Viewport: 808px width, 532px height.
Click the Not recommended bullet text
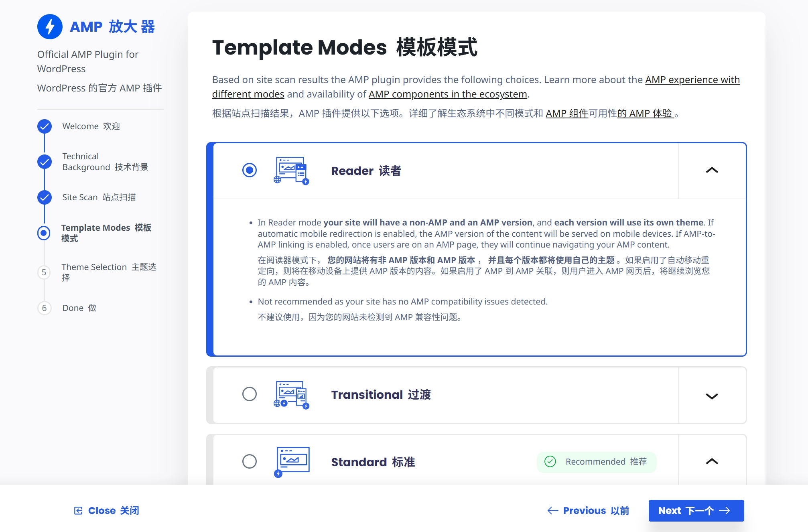(x=403, y=302)
